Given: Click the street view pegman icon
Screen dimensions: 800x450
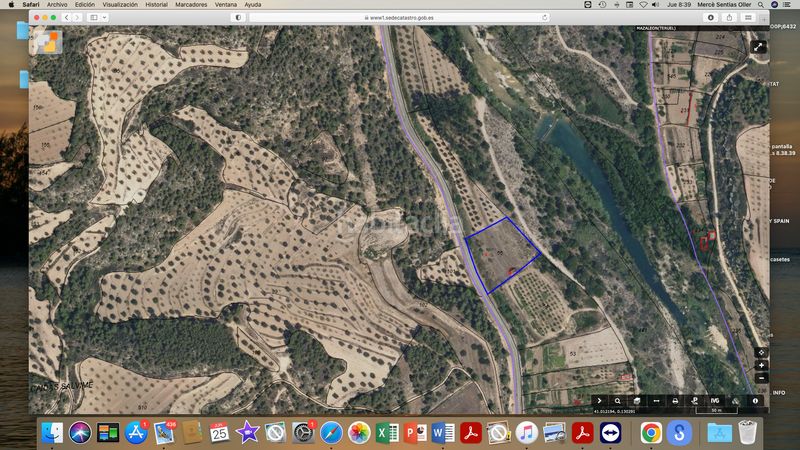Looking at the screenshot, I should coord(694,401).
